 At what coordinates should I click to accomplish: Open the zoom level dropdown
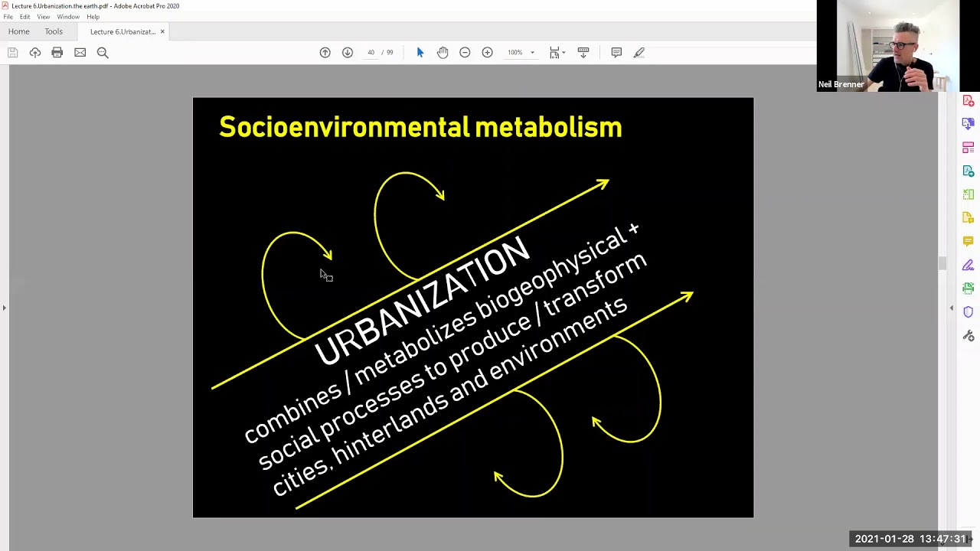tap(532, 53)
